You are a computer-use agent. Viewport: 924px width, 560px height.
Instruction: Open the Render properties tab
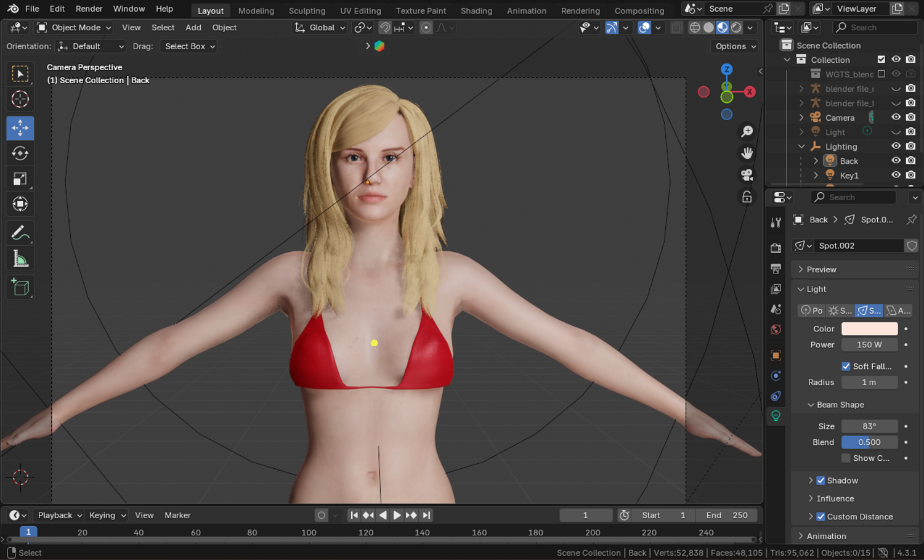(776, 248)
